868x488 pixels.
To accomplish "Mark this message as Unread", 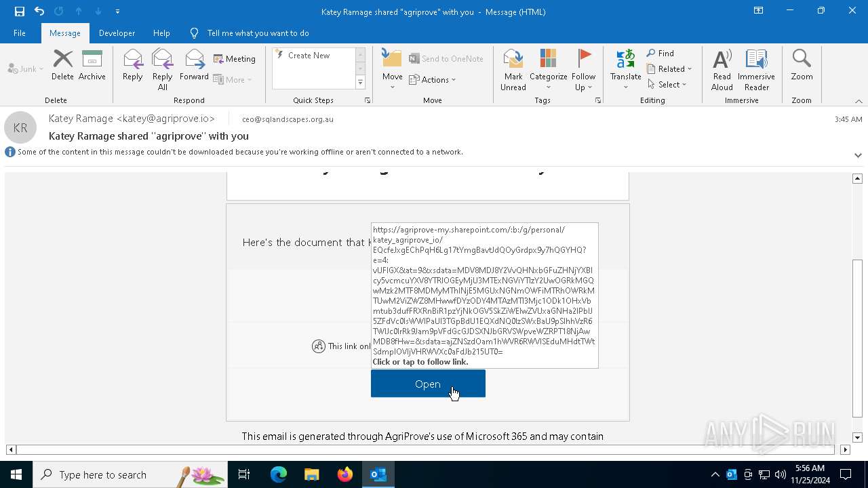I will (x=513, y=70).
